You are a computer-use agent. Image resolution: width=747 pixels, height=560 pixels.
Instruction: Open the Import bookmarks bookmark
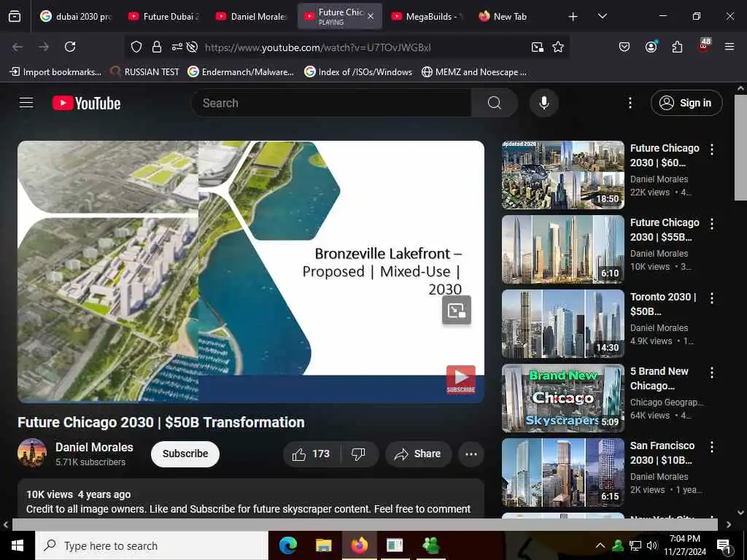coord(55,72)
